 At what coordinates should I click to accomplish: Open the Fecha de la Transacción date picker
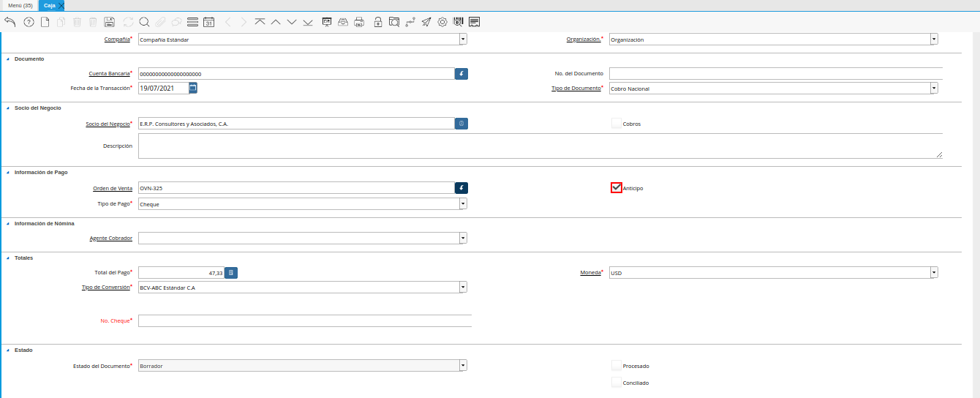click(193, 88)
